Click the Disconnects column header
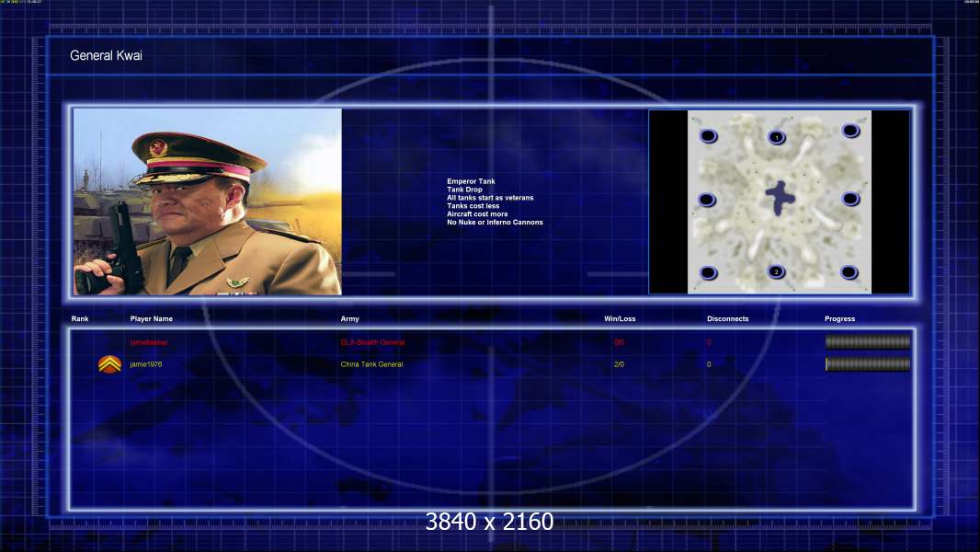 (x=727, y=319)
